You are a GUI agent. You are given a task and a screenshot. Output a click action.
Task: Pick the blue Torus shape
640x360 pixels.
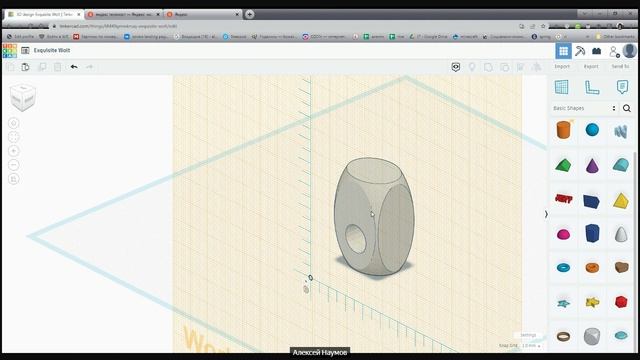[x=564, y=268]
